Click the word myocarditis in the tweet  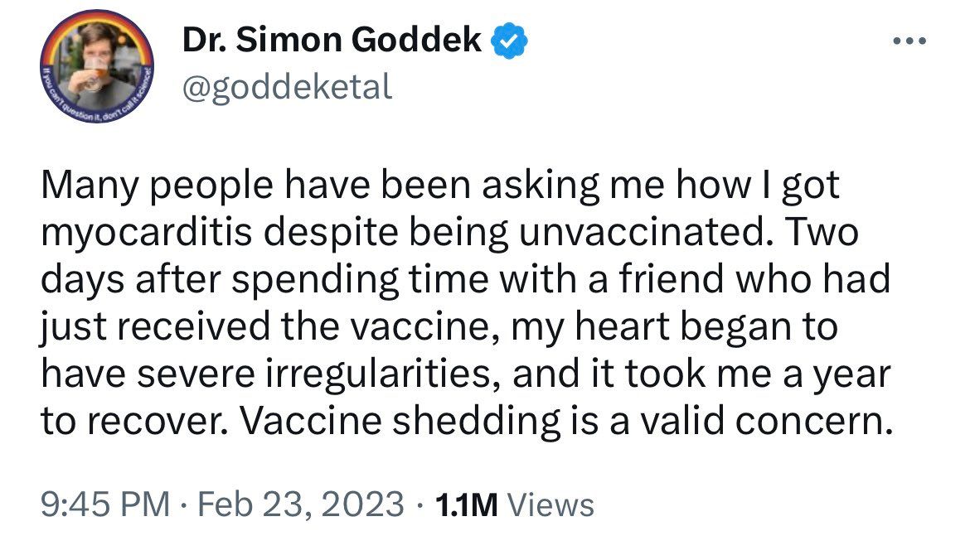(x=147, y=234)
